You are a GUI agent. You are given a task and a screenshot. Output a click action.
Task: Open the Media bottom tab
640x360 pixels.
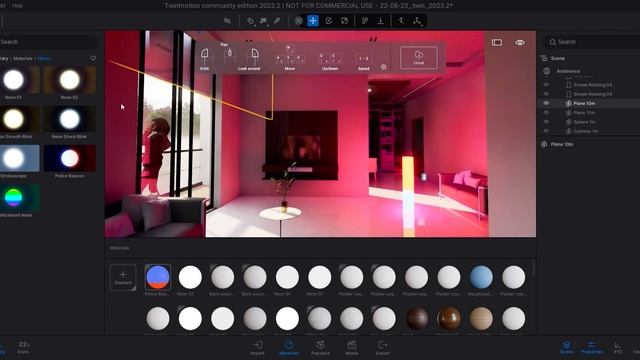click(351, 348)
